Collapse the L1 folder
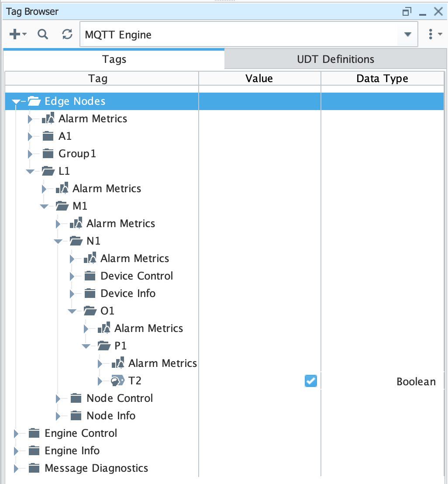The image size is (448, 484). tap(30, 171)
